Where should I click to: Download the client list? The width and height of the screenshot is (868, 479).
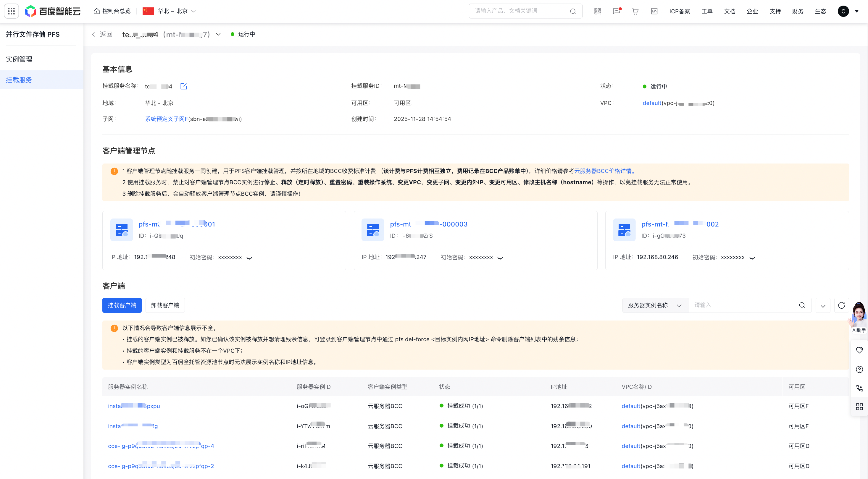[822, 305]
